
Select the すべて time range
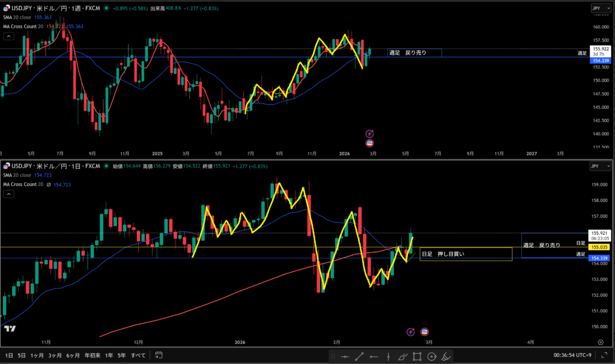coord(138,356)
